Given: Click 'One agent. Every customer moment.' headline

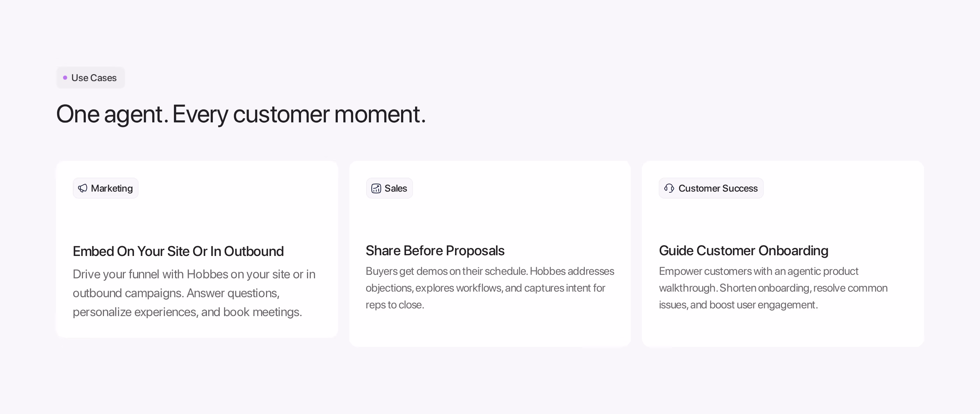Looking at the screenshot, I should point(241,114).
